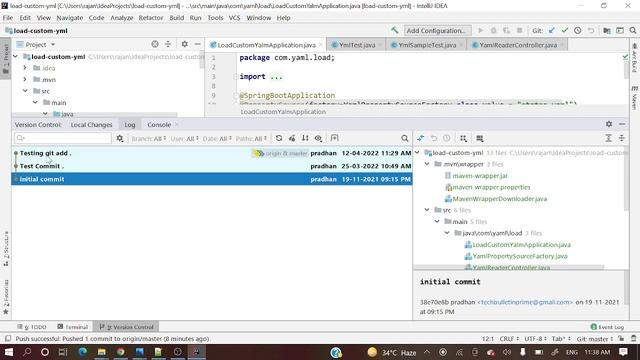
Task: Open the Git: master branch widget
Action: coord(595,339)
